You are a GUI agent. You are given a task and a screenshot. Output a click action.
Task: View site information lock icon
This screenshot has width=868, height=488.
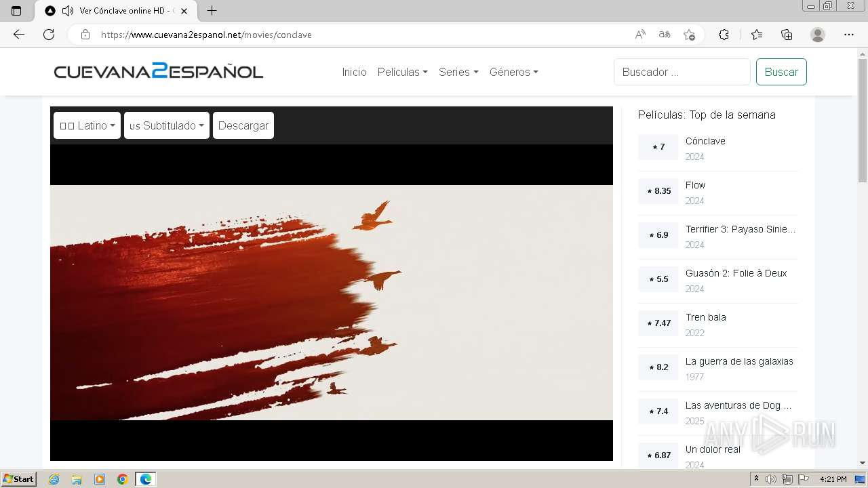85,35
